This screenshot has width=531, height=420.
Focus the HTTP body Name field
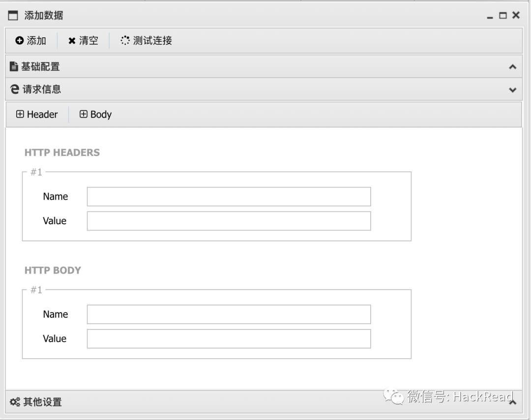point(229,314)
